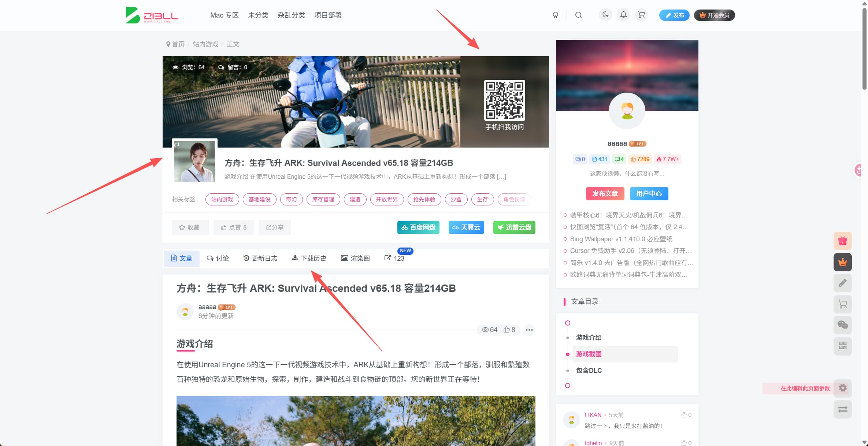Open 用户中心 in the sidebar
Screen dimensions: 868x446
click(x=649, y=194)
